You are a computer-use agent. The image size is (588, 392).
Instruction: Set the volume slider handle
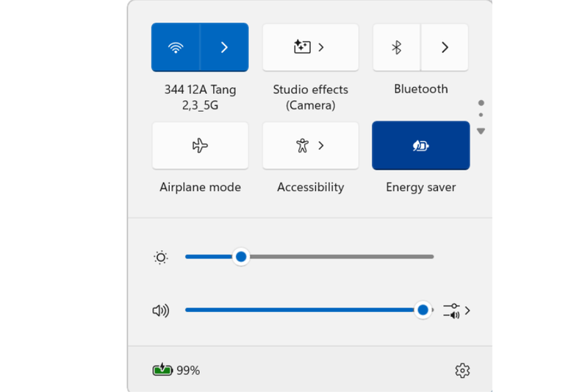pyautogui.click(x=423, y=310)
